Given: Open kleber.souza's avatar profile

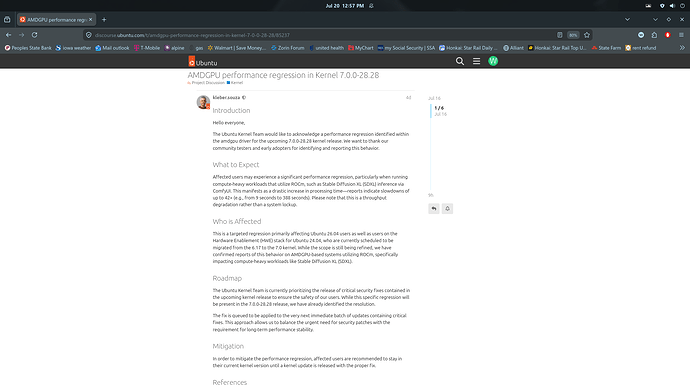Looking at the screenshot, I should 203,102.
